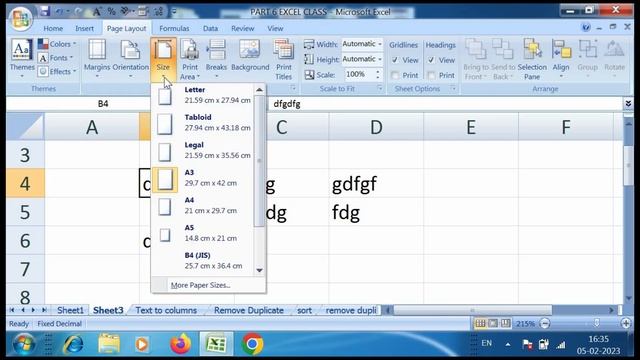Screen dimensions: 640x360
Task: Open the Print Area menu
Action: [190, 59]
